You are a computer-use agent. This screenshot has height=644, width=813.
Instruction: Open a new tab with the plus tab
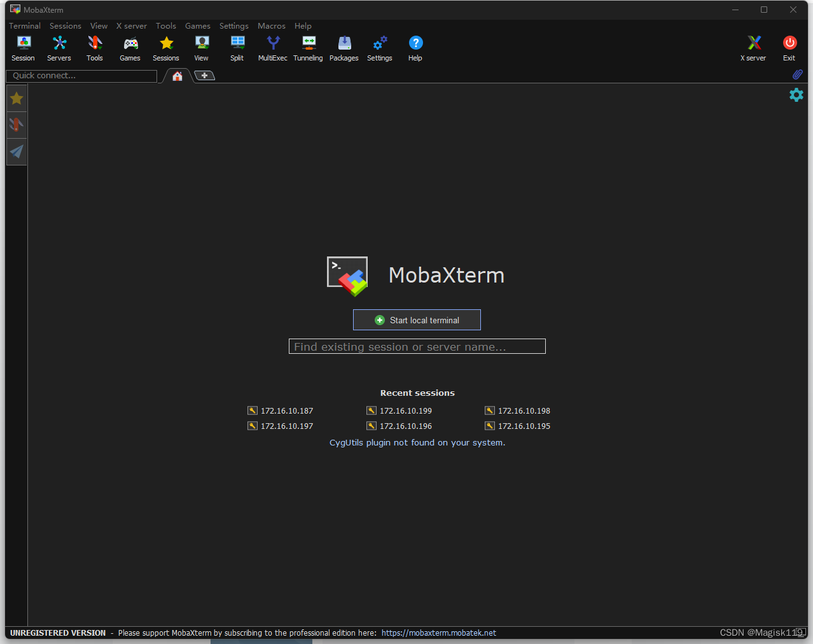[204, 75]
